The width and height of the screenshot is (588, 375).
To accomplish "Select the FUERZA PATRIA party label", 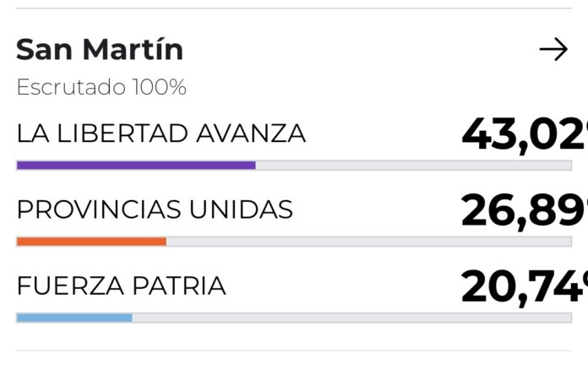I will coord(122,286).
